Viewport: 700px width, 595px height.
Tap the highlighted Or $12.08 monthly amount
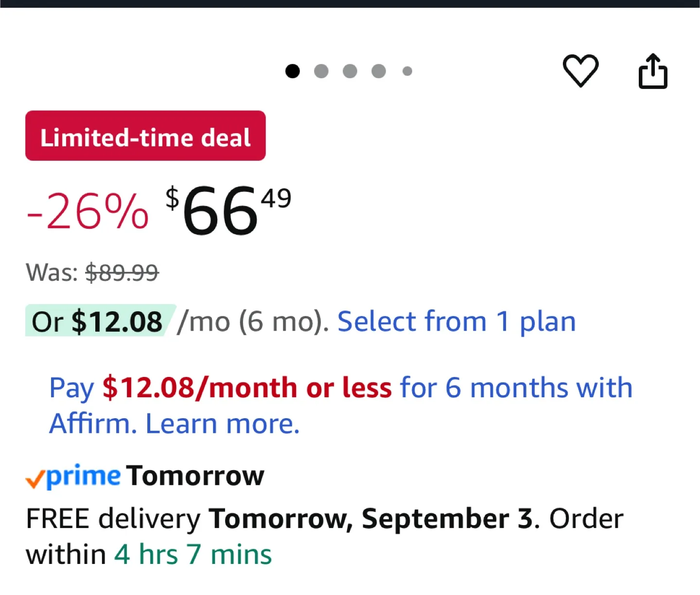click(97, 322)
